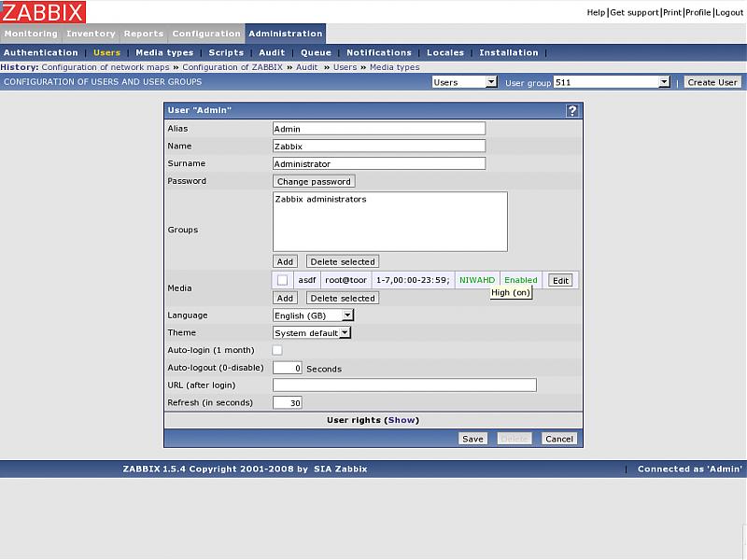Open history link Configuration of ZABBIX
The image size is (747, 560).
pos(233,67)
